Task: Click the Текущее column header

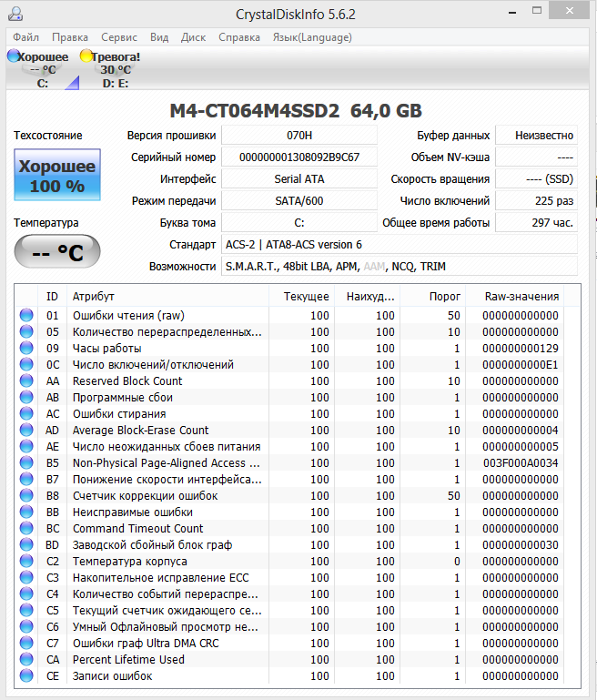Action: click(301, 297)
